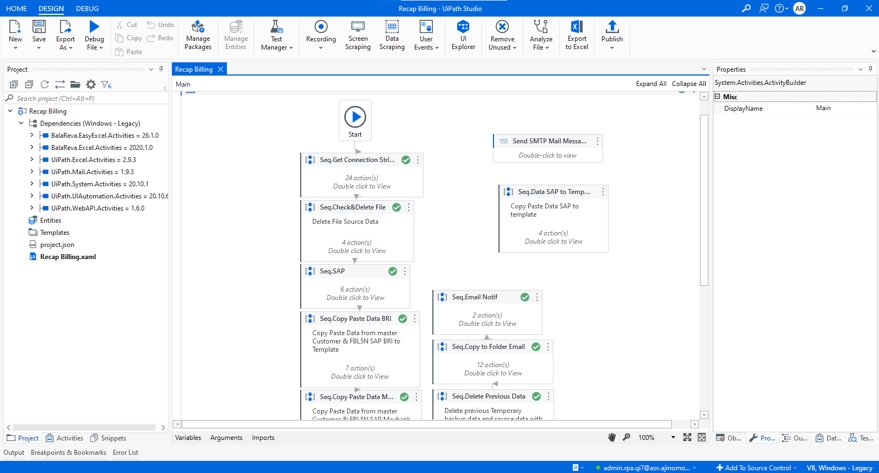879x473 pixels.
Task: Open the Publish dropdown arrow
Action: tap(612, 48)
